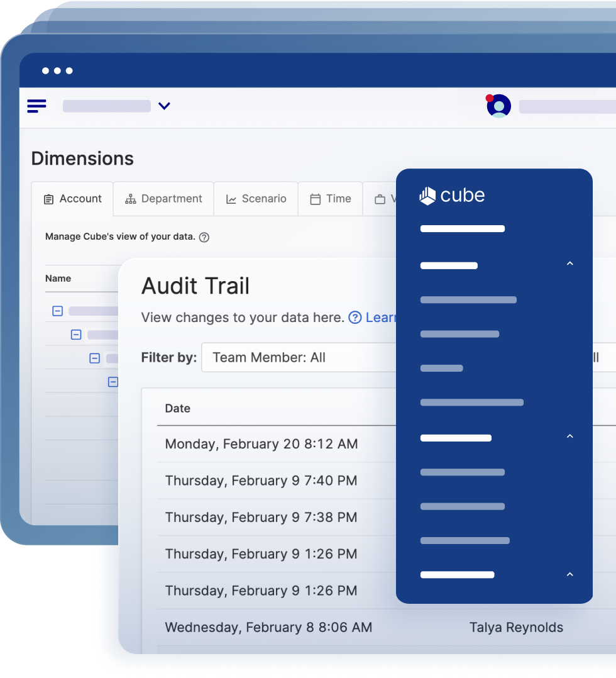Collapse the top sidebar section chevron
Image resolution: width=616 pixels, height=678 pixels.
coord(569,263)
